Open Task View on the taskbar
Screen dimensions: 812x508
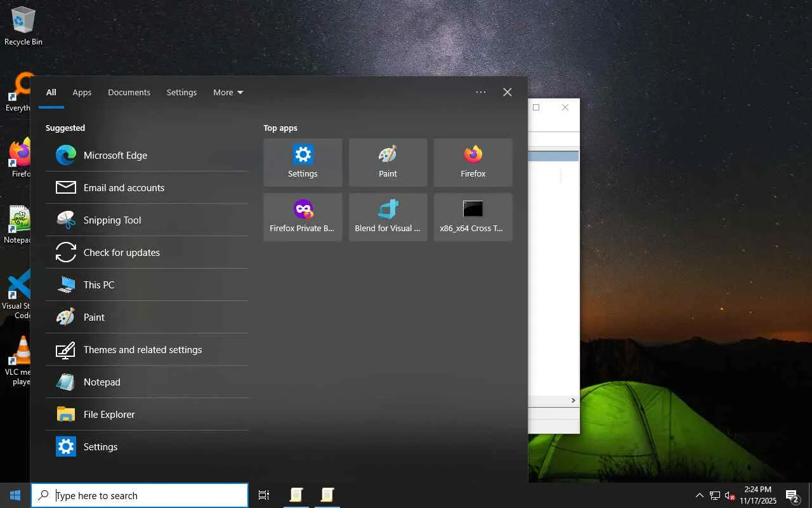tap(264, 495)
